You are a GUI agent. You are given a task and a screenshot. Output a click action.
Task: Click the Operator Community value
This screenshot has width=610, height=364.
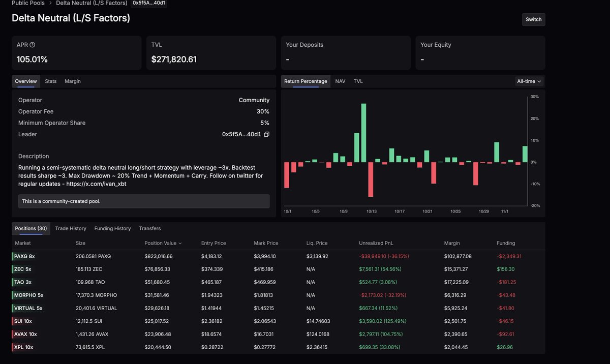pyautogui.click(x=254, y=100)
